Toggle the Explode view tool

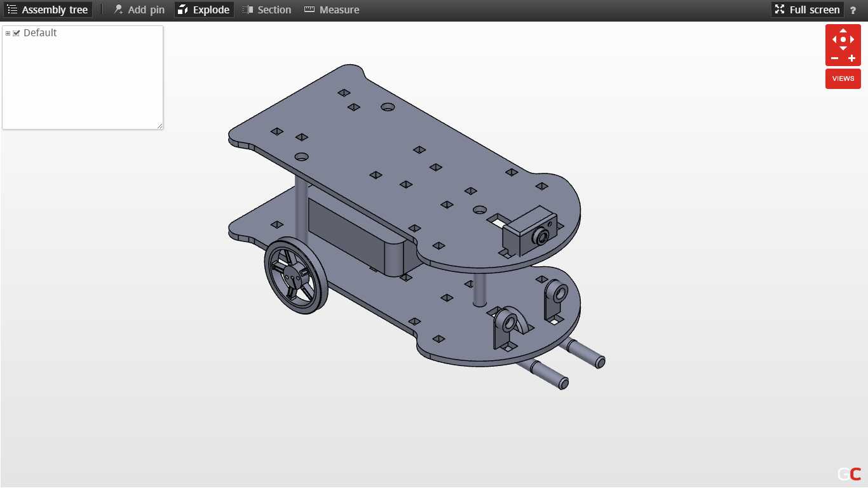tap(204, 10)
